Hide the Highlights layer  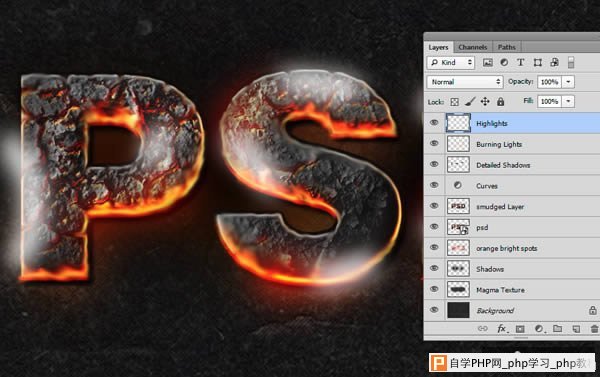(434, 122)
